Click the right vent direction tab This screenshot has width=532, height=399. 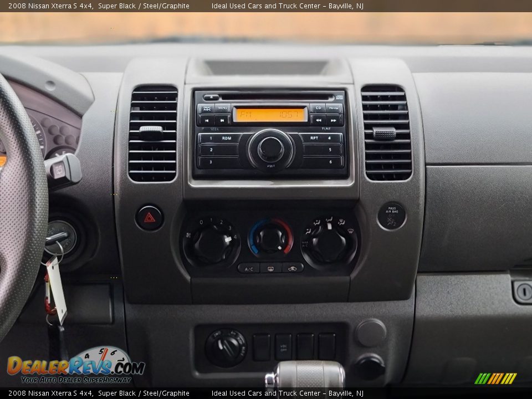tap(384, 132)
